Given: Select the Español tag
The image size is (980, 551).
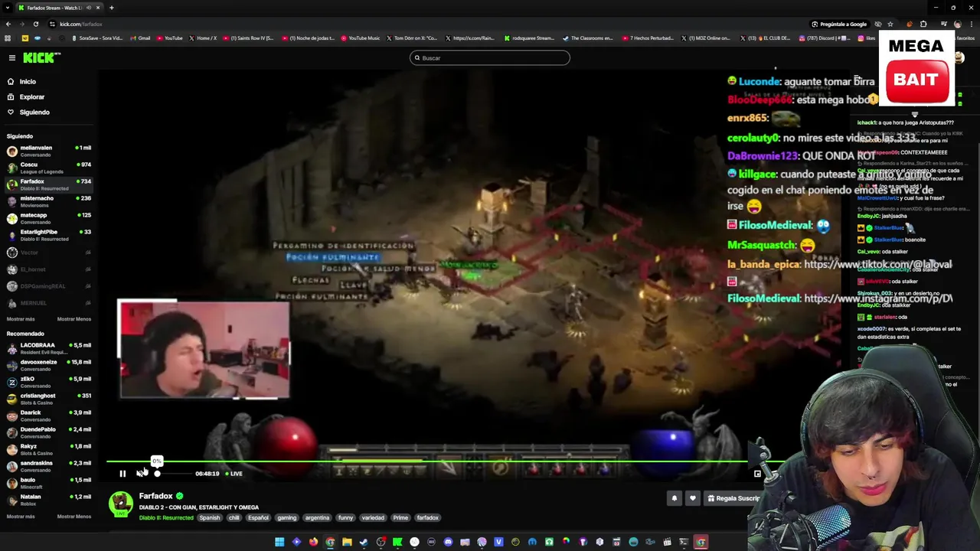Looking at the screenshot, I should (258, 518).
